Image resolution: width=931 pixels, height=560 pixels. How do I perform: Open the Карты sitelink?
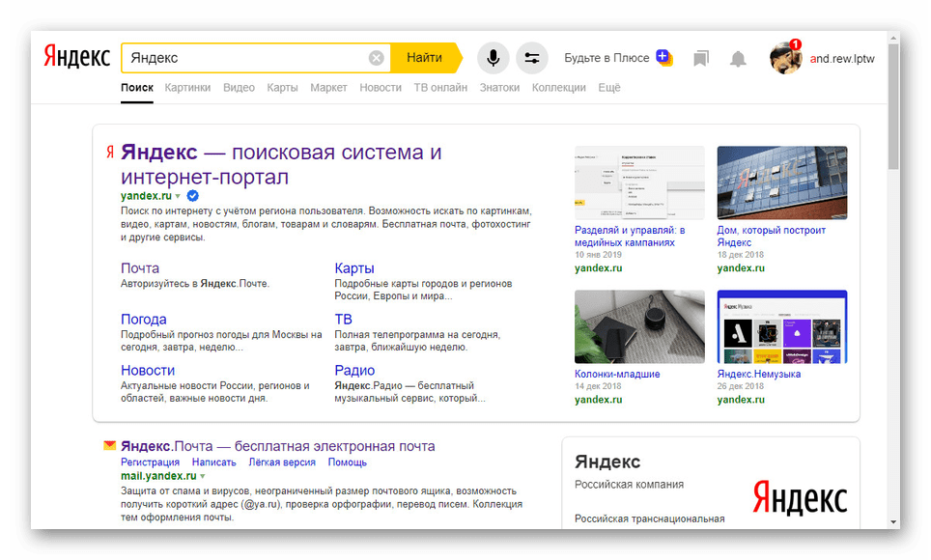pos(354,267)
